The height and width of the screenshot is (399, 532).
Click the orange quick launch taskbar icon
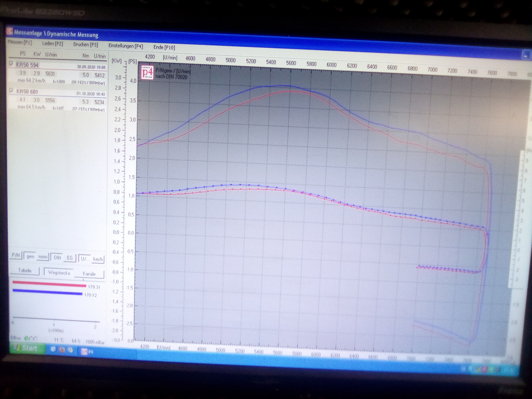62,350
